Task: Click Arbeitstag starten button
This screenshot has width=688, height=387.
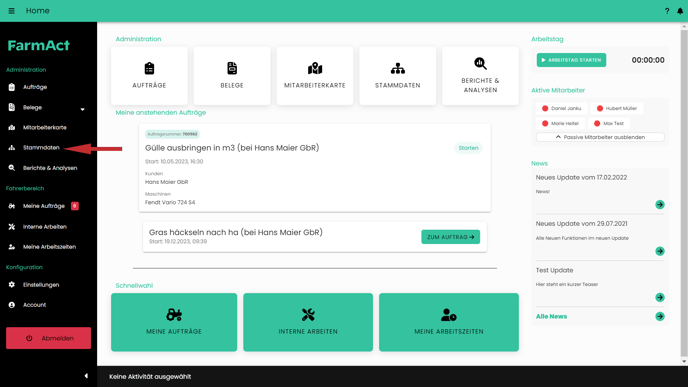Action: (x=571, y=60)
